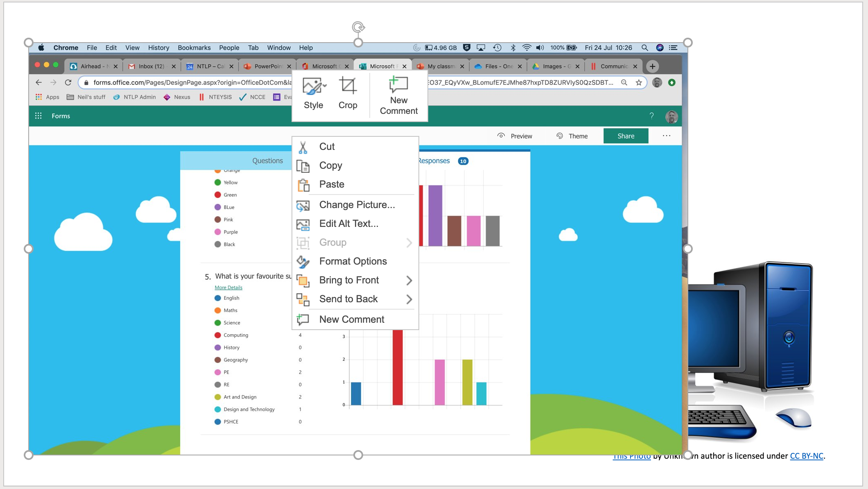The image size is (868, 489).
Task: Click the Preview button
Action: click(515, 136)
